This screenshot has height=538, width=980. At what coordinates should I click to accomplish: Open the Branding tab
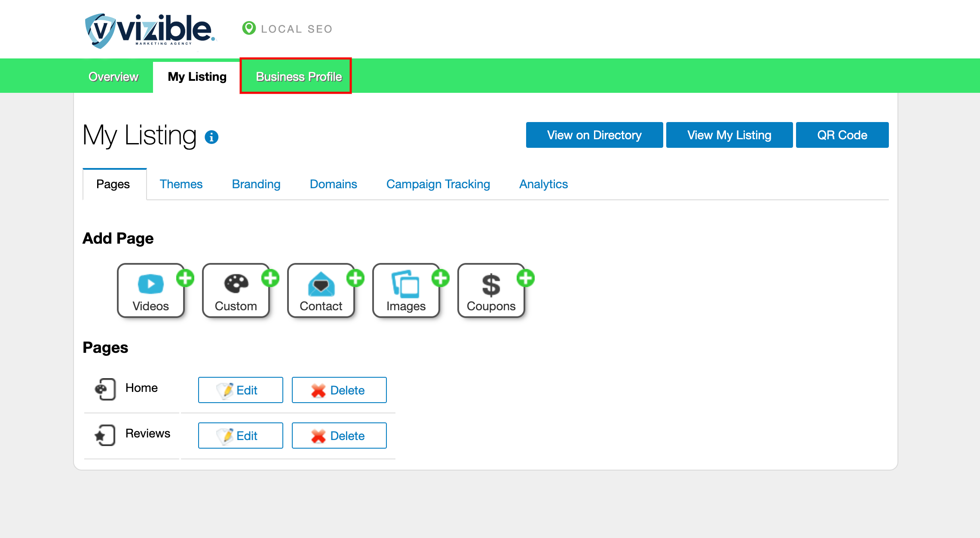click(256, 184)
